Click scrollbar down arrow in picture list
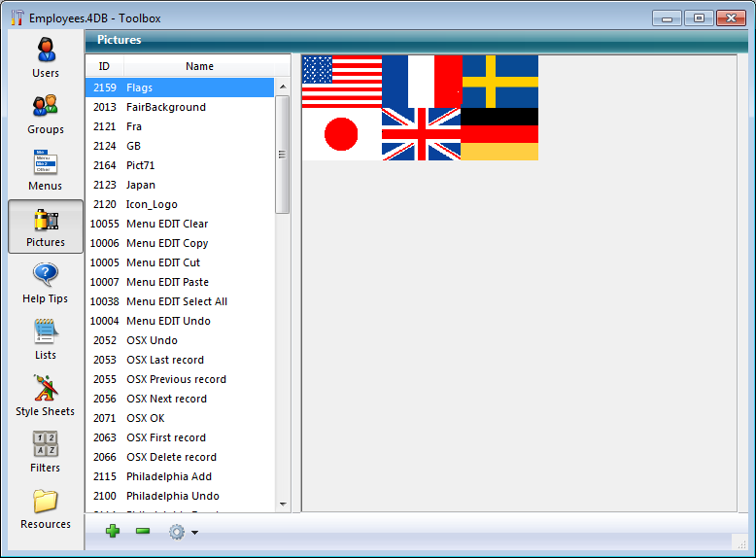This screenshot has height=558, width=756. coord(283,505)
